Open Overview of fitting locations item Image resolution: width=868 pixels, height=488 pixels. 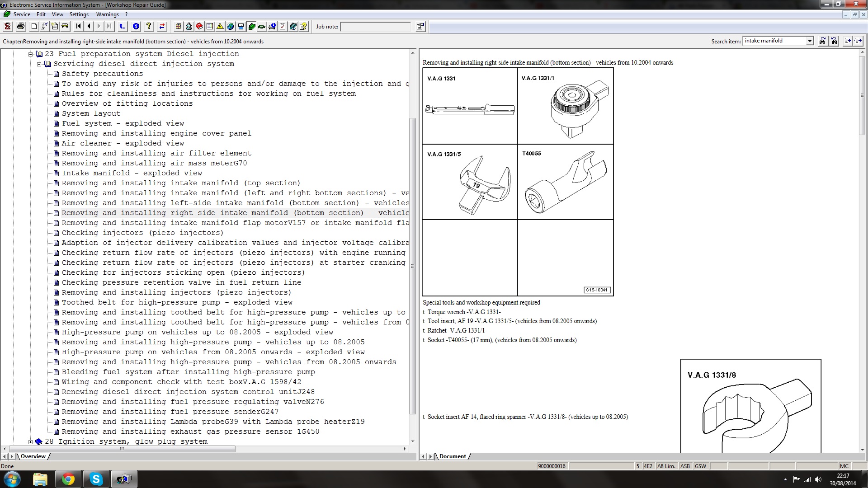pyautogui.click(x=127, y=103)
